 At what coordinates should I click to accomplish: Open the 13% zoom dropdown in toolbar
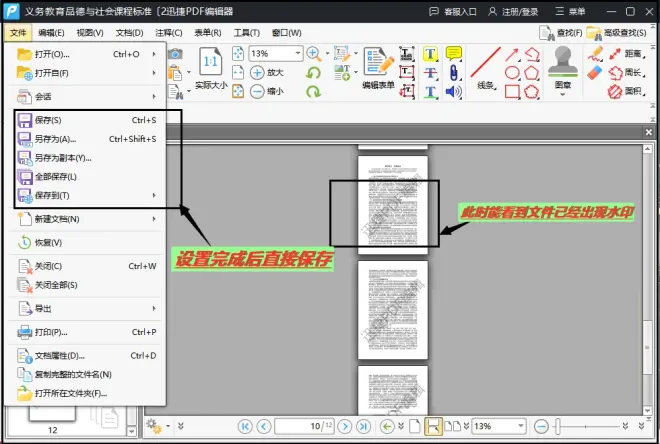pyautogui.click(x=297, y=53)
